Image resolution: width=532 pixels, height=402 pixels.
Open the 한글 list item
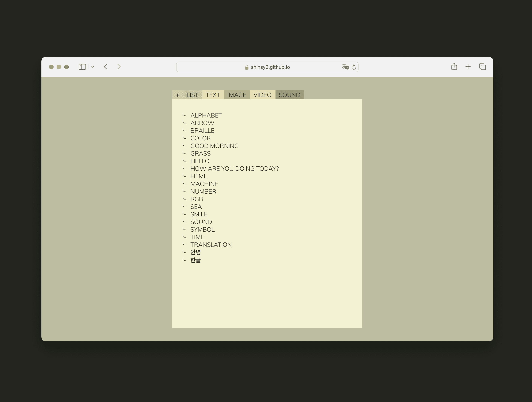coord(195,260)
